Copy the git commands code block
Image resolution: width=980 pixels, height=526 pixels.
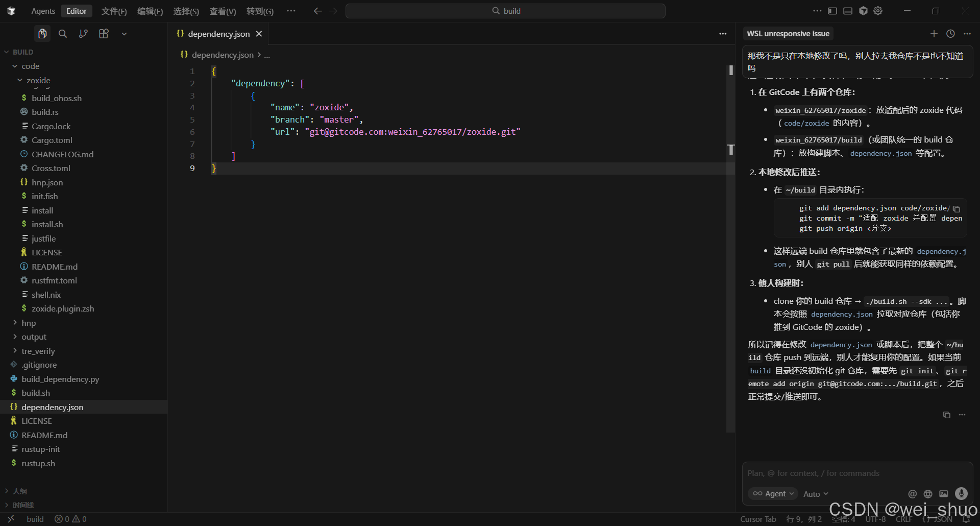point(957,209)
